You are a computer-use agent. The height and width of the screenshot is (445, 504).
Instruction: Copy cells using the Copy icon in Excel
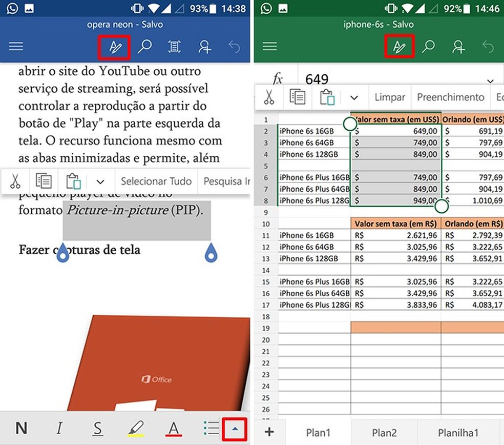[298, 97]
